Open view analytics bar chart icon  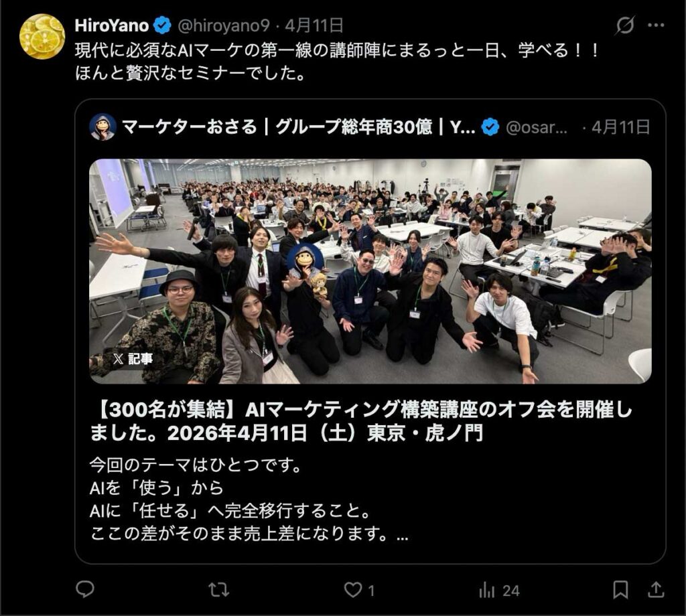(x=486, y=590)
